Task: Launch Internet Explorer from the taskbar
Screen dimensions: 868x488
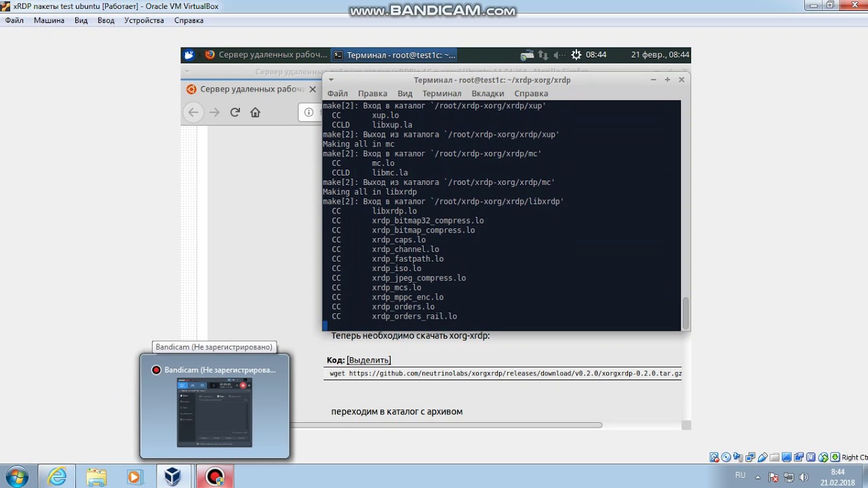Action: pyautogui.click(x=57, y=476)
